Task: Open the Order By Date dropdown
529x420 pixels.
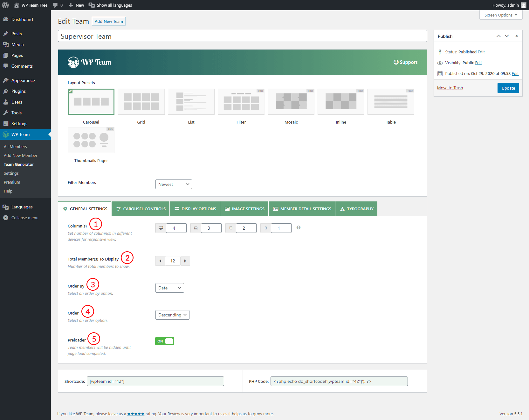Action: (x=169, y=288)
